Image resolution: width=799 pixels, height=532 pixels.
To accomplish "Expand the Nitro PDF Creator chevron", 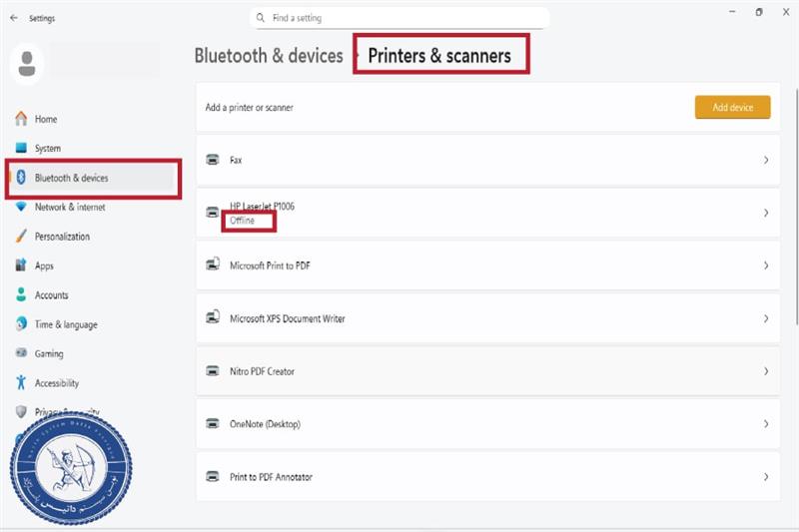I will 765,371.
